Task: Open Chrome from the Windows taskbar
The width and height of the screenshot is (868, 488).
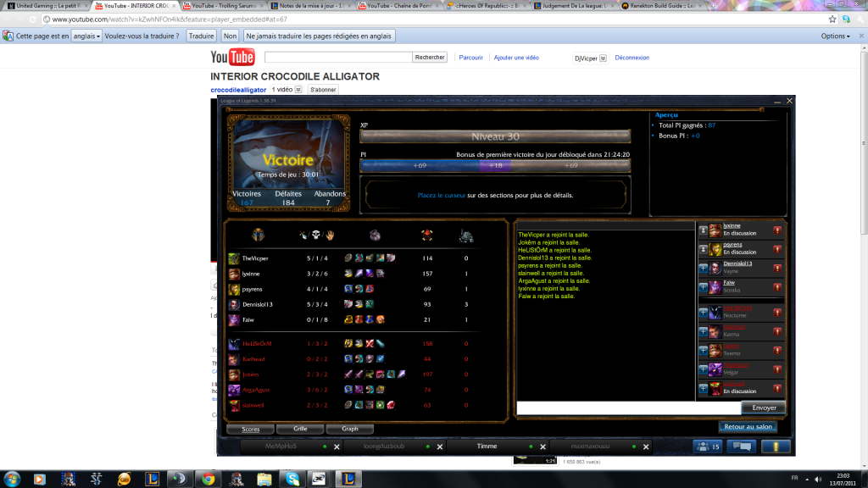Action: coord(209,479)
